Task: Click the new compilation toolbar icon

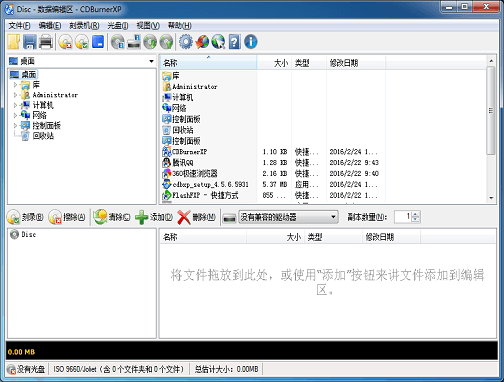Action: tap(14, 42)
